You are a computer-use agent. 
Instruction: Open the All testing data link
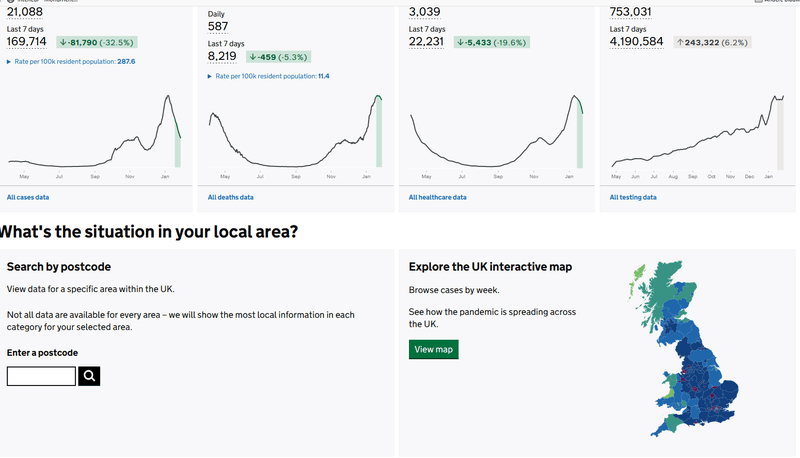pyautogui.click(x=633, y=197)
